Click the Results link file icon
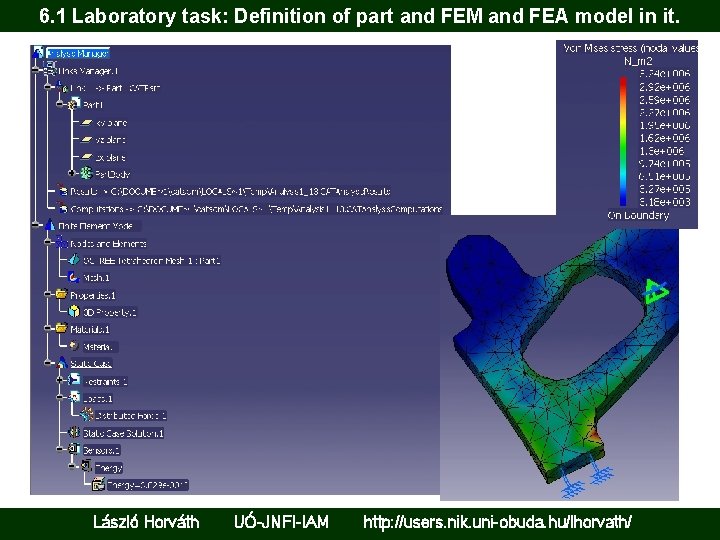 (62, 191)
